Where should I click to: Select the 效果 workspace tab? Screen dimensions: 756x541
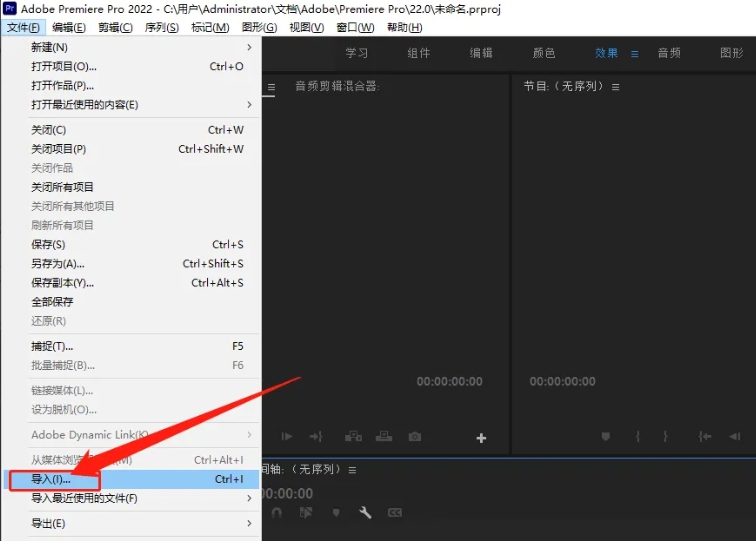click(606, 53)
